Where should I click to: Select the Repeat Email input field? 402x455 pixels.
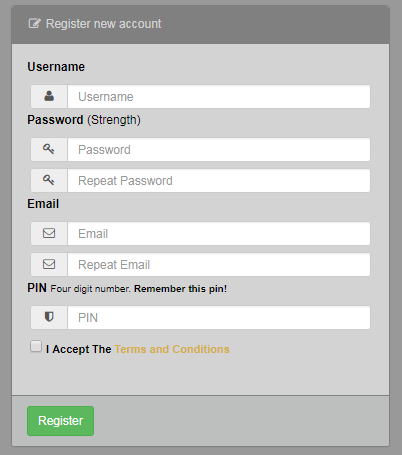pos(219,265)
